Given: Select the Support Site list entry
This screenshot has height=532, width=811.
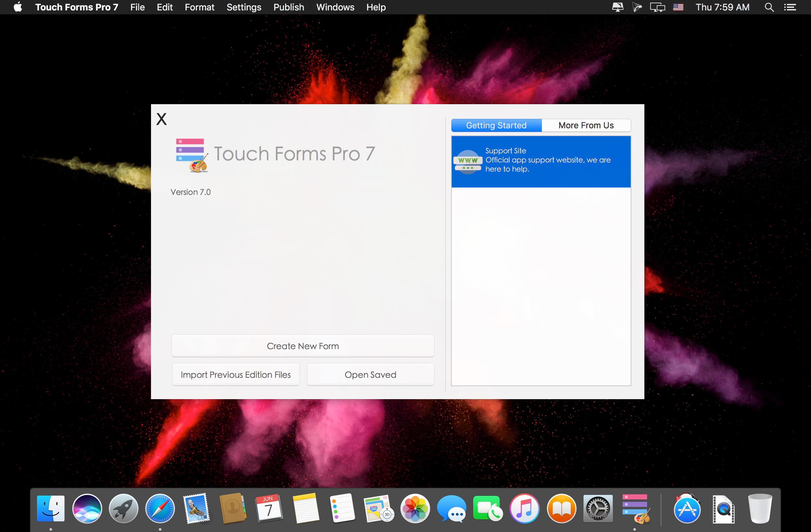Looking at the screenshot, I should pos(541,161).
